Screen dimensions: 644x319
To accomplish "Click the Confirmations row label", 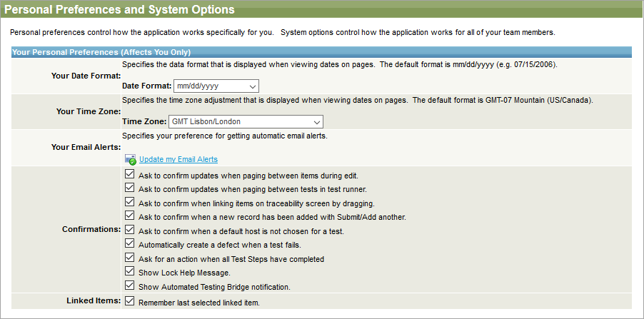I will click(x=91, y=230).
